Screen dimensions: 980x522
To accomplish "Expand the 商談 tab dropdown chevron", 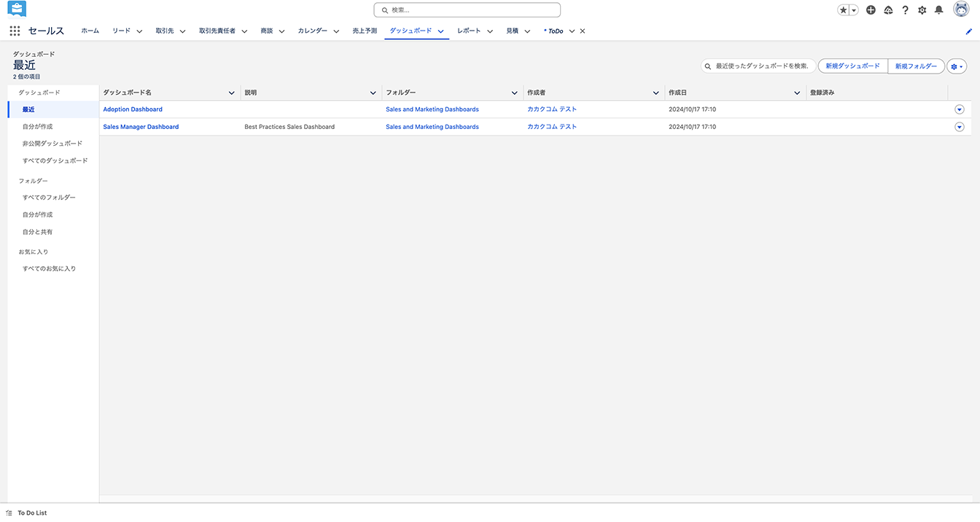I will [x=281, y=31].
